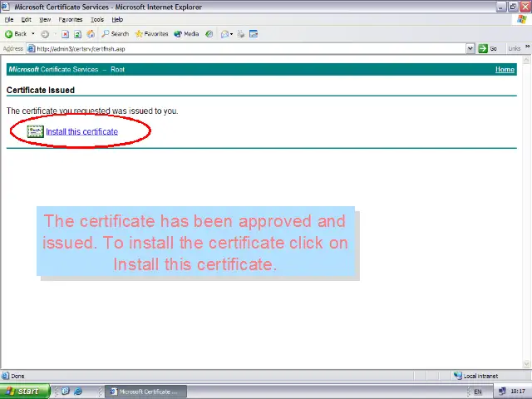Stop page loading with the Stop icon
532x399 pixels.
point(65,34)
